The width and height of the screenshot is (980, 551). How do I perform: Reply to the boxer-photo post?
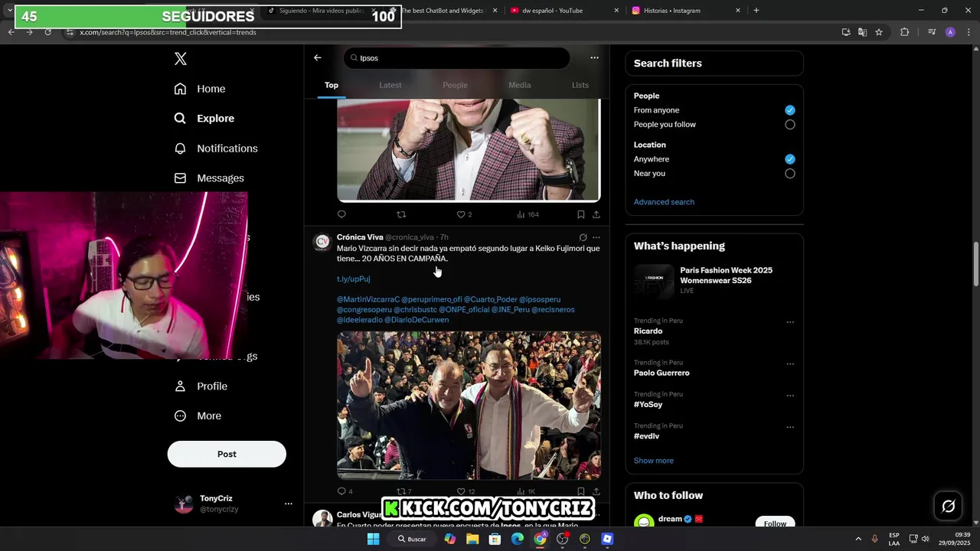(341, 214)
